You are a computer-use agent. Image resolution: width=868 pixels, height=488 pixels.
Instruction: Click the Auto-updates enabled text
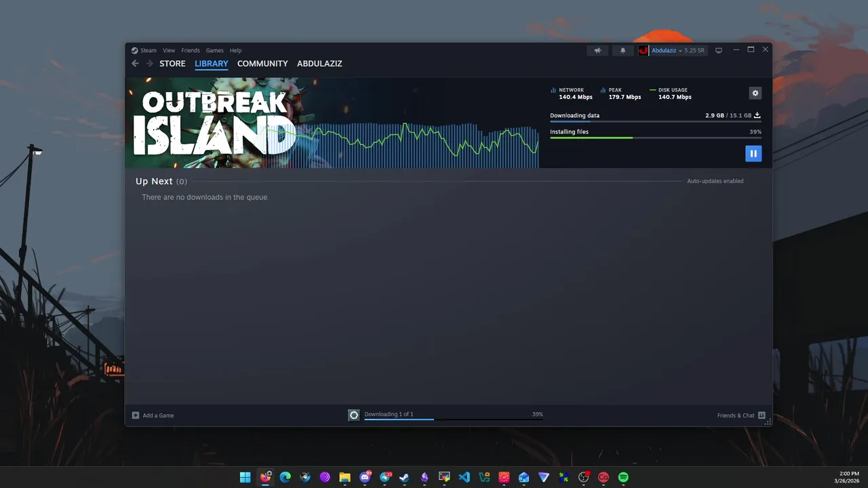[715, 181]
